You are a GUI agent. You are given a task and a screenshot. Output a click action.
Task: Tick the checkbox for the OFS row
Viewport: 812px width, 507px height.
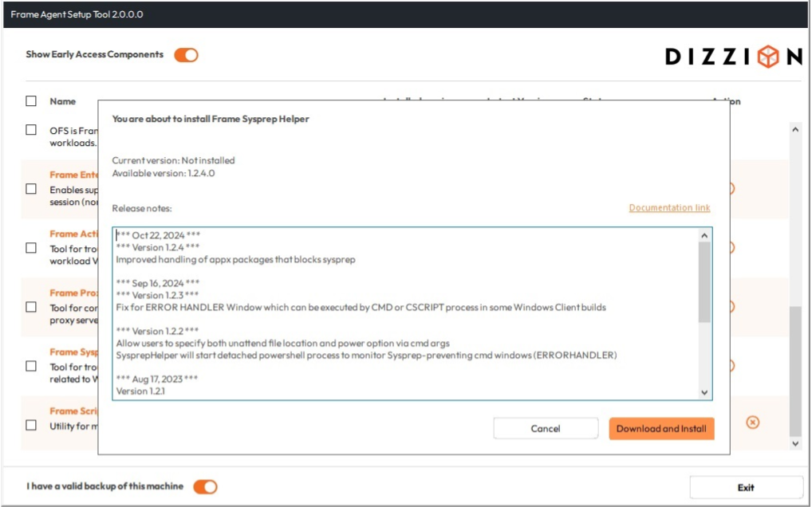31,130
